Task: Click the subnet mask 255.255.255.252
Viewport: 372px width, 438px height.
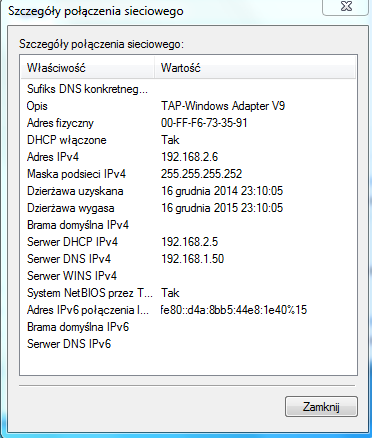Action: (x=201, y=174)
